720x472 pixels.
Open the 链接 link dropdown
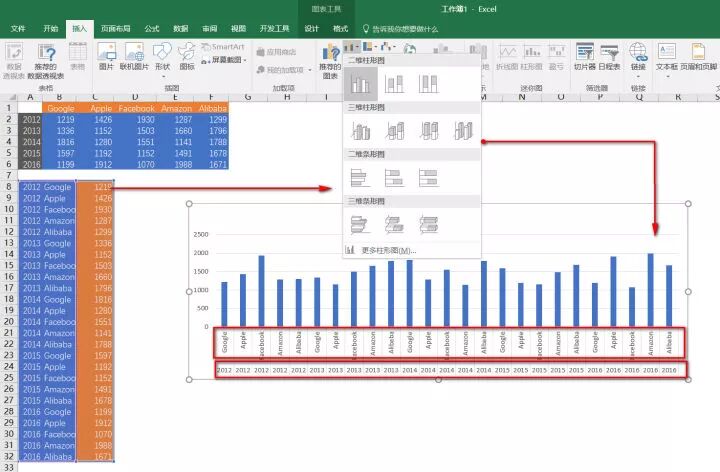tap(638, 59)
